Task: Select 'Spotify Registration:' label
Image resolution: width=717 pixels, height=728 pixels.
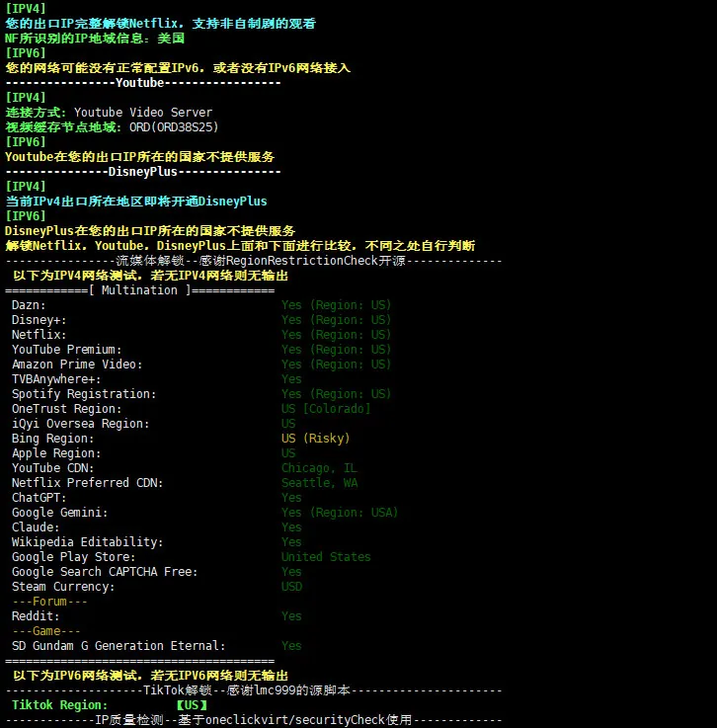Action: (84, 394)
